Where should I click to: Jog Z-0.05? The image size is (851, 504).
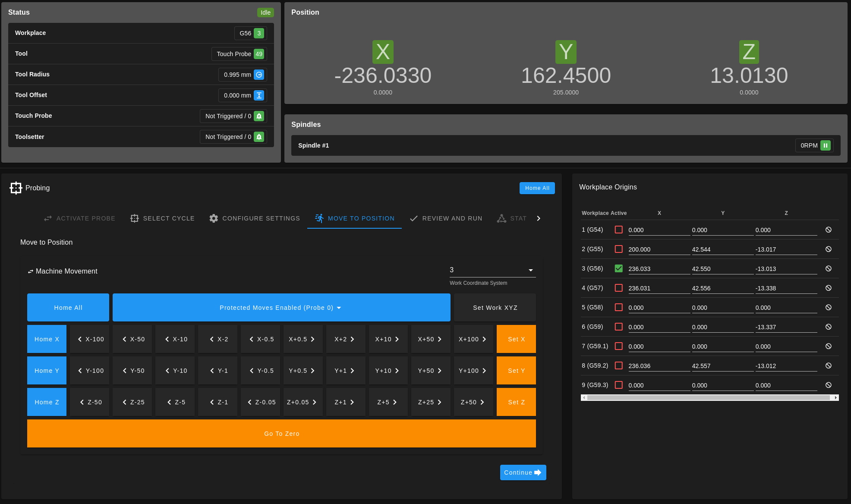(260, 402)
